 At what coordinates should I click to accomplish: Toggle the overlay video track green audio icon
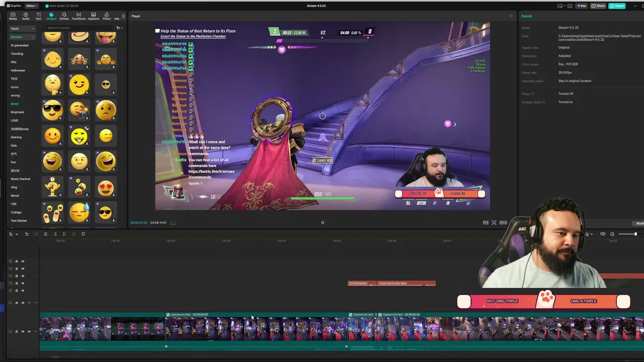[29, 303]
